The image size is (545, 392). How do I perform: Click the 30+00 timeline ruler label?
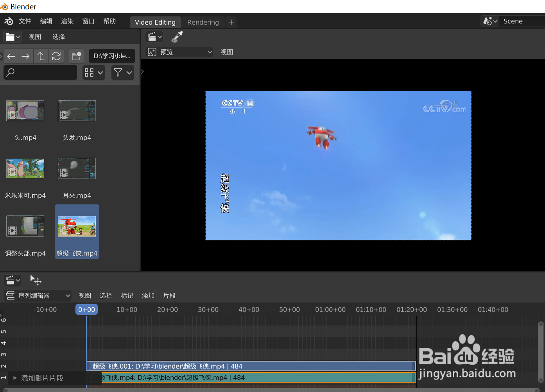(x=208, y=310)
